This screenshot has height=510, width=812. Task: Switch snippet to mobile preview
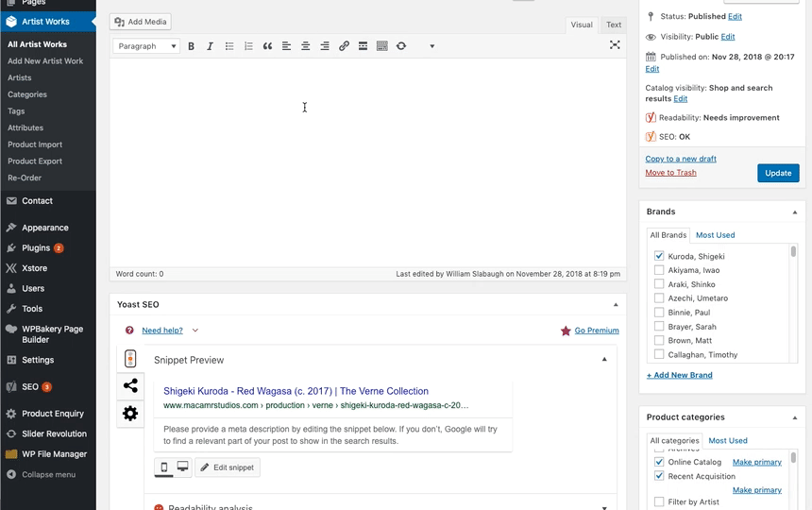[164, 467]
